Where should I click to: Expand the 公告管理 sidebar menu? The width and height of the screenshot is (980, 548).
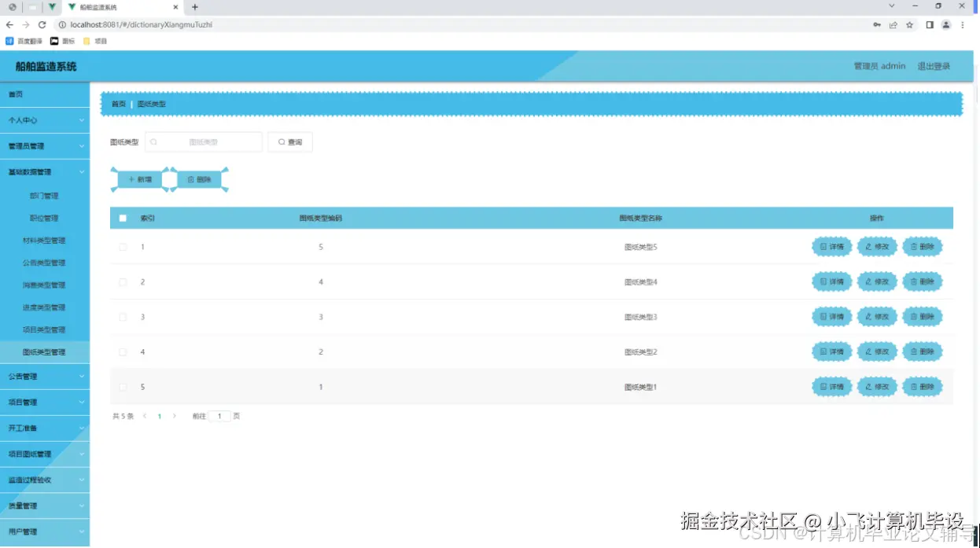[45, 377]
